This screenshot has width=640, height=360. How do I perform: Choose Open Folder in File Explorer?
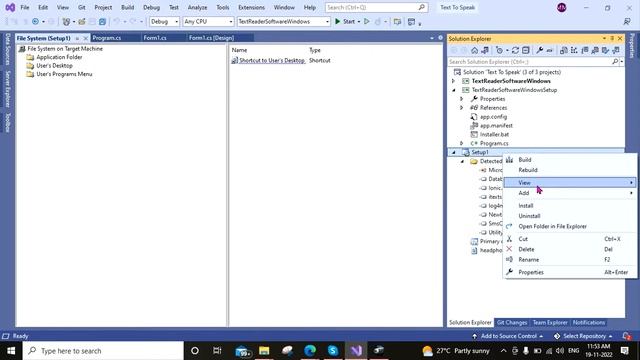tap(570, 226)
